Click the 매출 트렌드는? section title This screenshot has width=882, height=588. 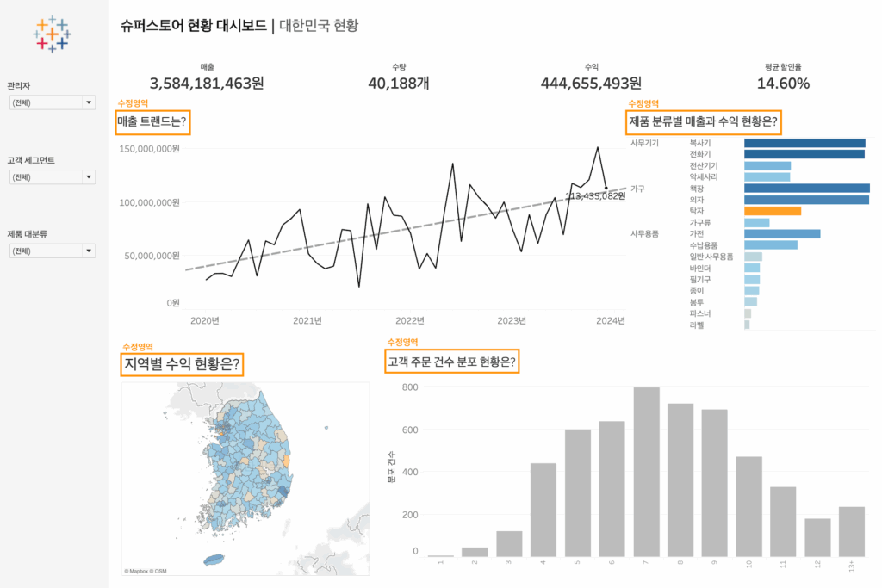tap(152, 123)
